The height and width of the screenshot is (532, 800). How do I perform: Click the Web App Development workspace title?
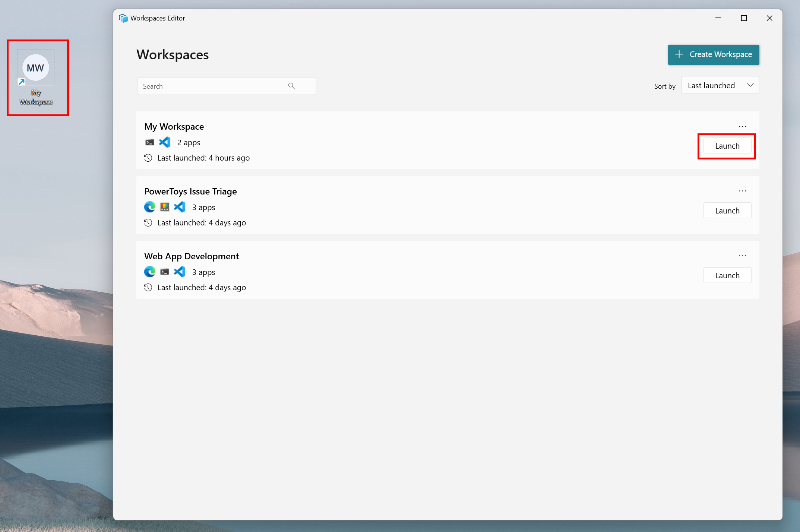pyautogui.click(x=192, y=256)
